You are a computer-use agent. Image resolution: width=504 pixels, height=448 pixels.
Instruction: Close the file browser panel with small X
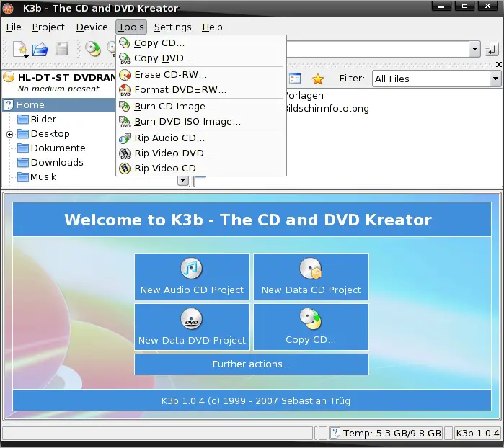click(498, 65)
